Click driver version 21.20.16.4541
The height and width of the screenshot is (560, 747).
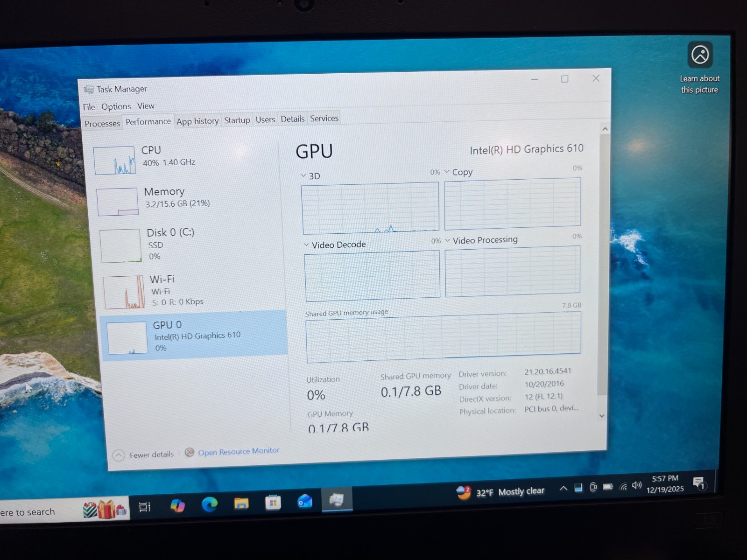click(548, 371)
